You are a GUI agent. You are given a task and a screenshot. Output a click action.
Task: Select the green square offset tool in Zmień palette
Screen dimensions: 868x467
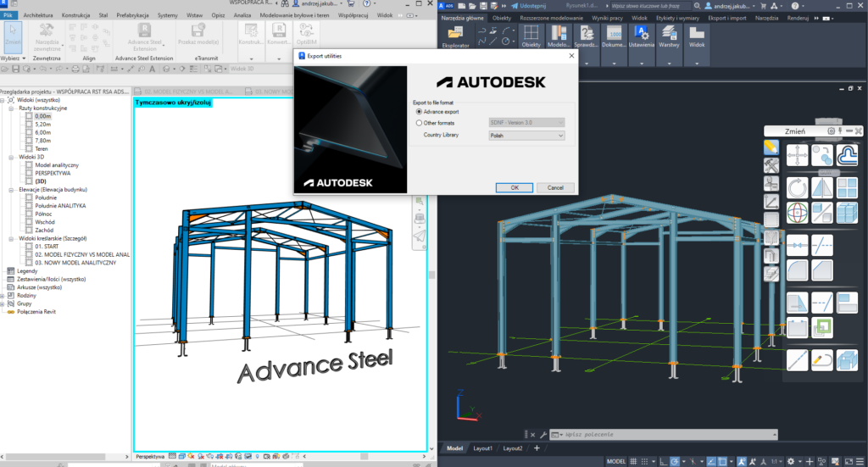[822, 327]
